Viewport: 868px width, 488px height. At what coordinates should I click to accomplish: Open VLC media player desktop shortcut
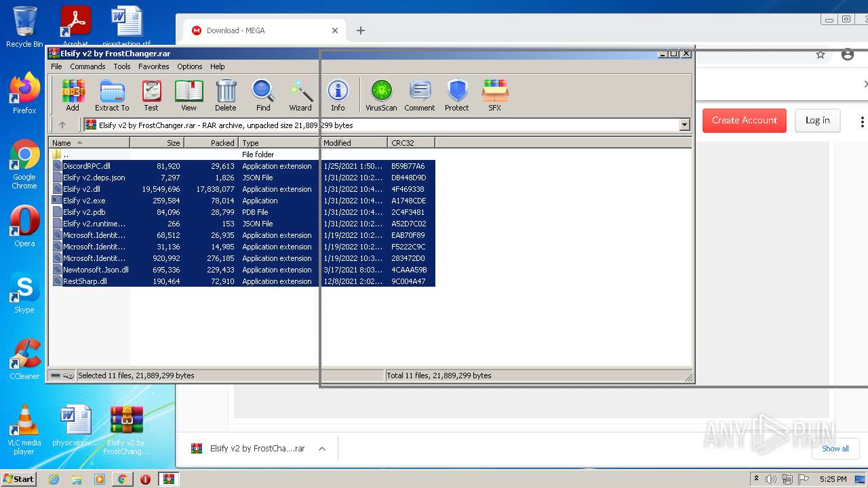(24, 430)
